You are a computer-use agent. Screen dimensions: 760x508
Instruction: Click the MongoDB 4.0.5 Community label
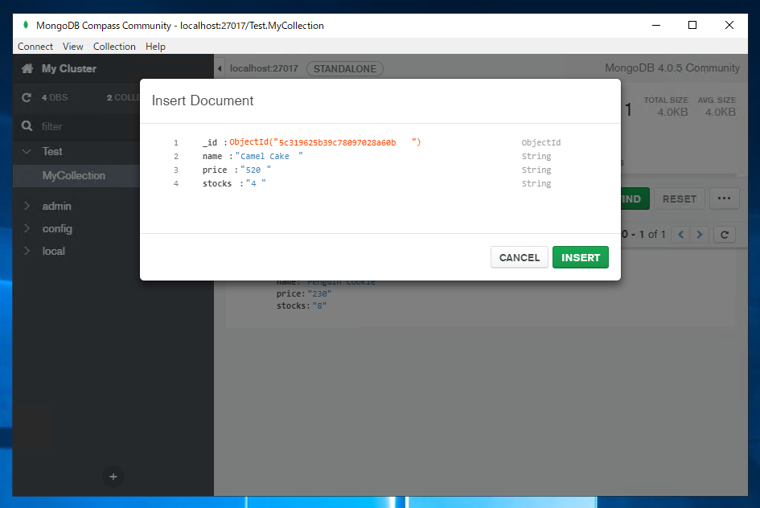tap(672, 68)
